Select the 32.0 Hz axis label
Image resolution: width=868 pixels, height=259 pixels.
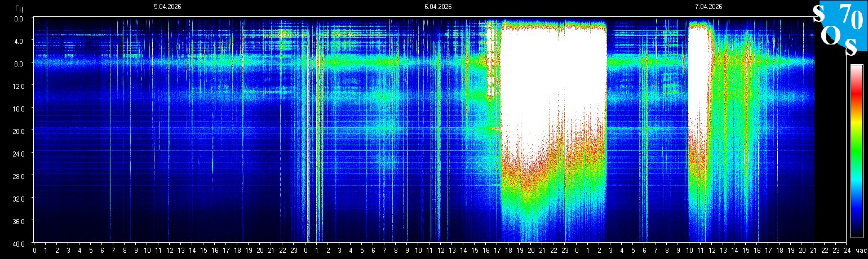pyautogui.click(x=20, y=198)
